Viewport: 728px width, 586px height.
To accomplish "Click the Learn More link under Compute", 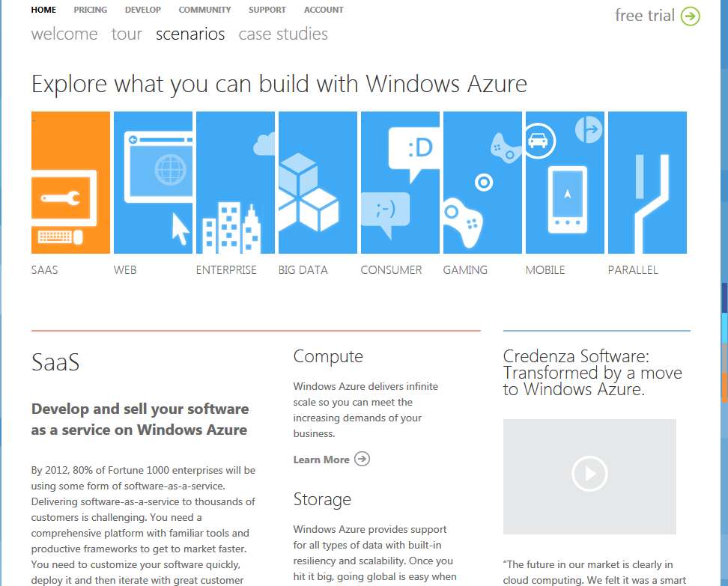I will (321, 460).
